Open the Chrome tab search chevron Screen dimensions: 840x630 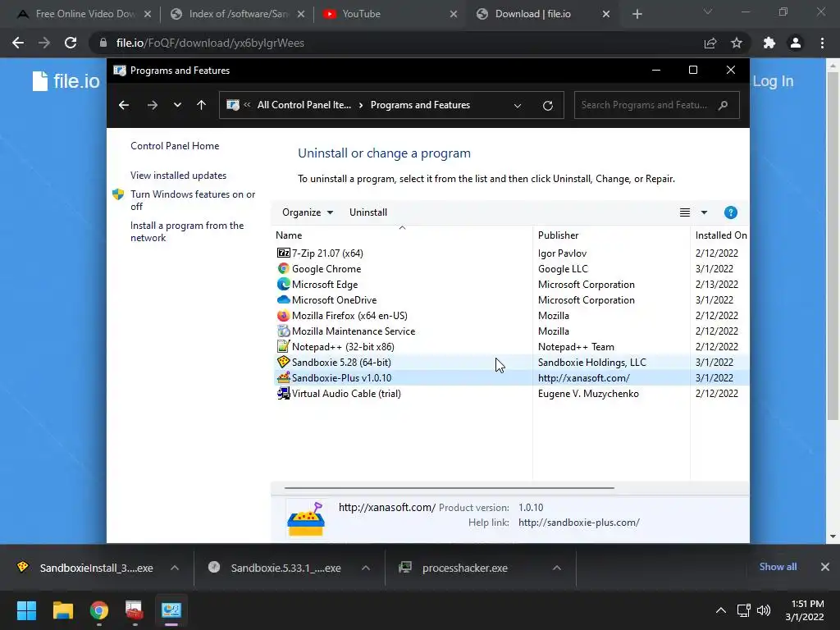coord(708,11)
